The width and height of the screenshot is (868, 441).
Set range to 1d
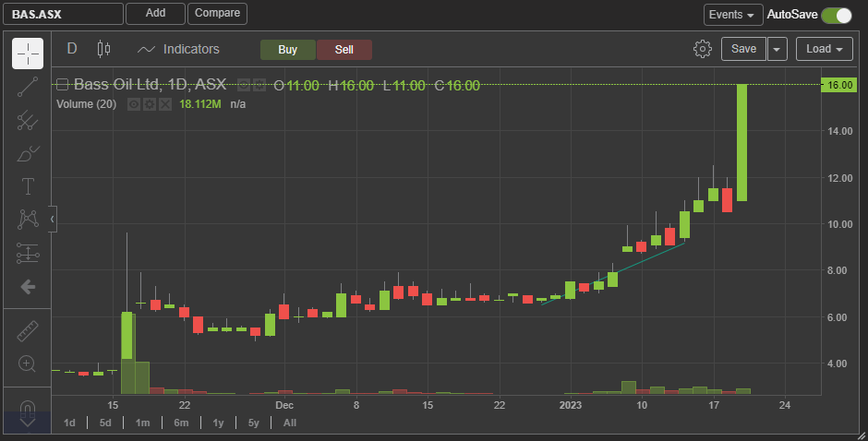[69, 423]
